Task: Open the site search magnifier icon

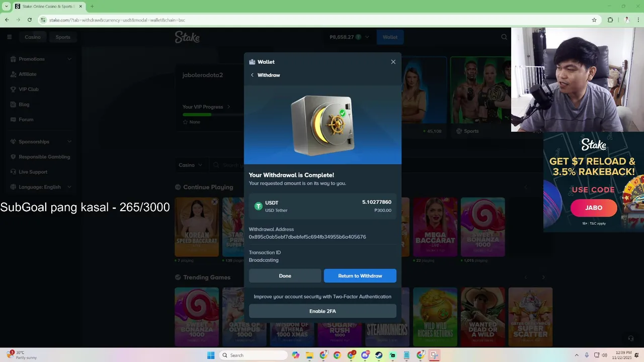Action: point(504,37)
